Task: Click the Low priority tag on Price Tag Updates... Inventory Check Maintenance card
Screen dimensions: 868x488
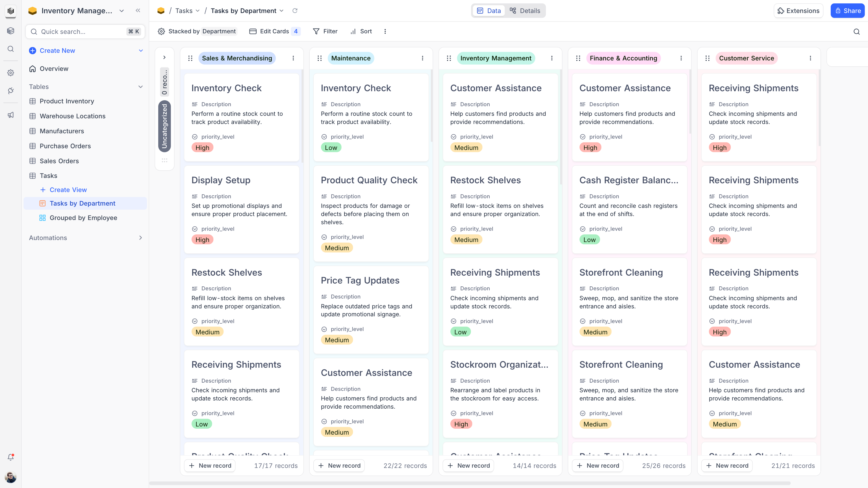Action: [331, 147]
